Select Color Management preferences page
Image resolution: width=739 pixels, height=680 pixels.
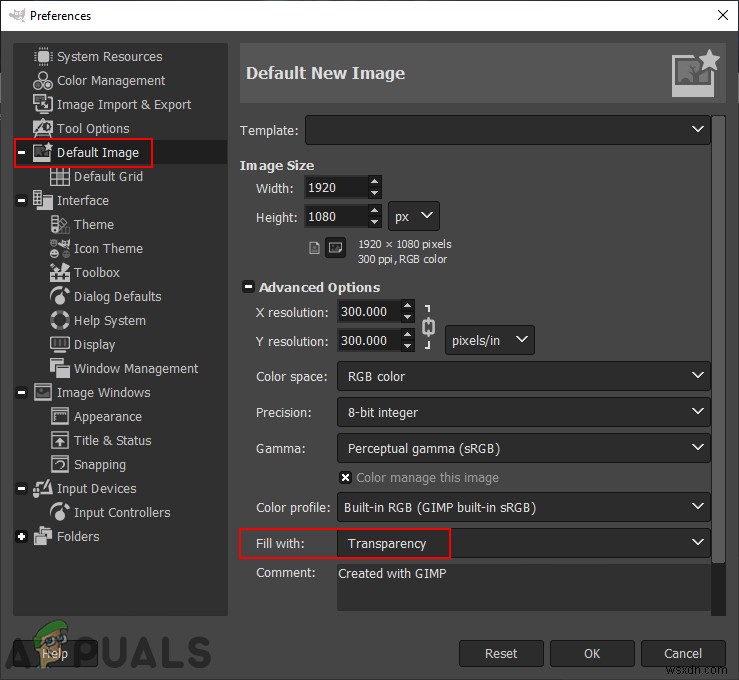click(111, 81)
